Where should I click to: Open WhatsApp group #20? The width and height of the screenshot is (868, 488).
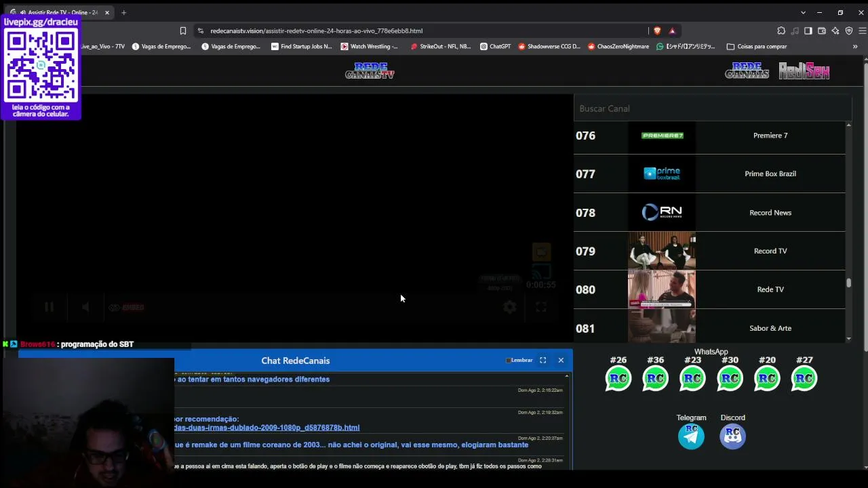[767, 378]
